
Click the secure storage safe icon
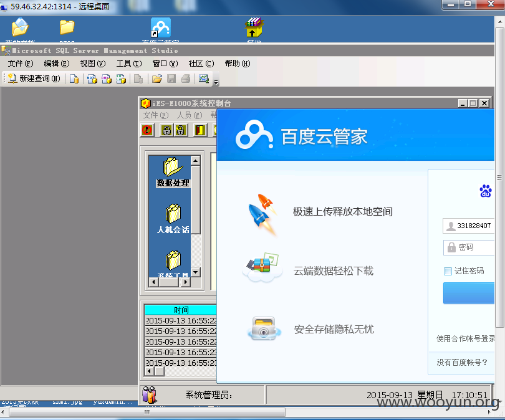pos(264,328)
